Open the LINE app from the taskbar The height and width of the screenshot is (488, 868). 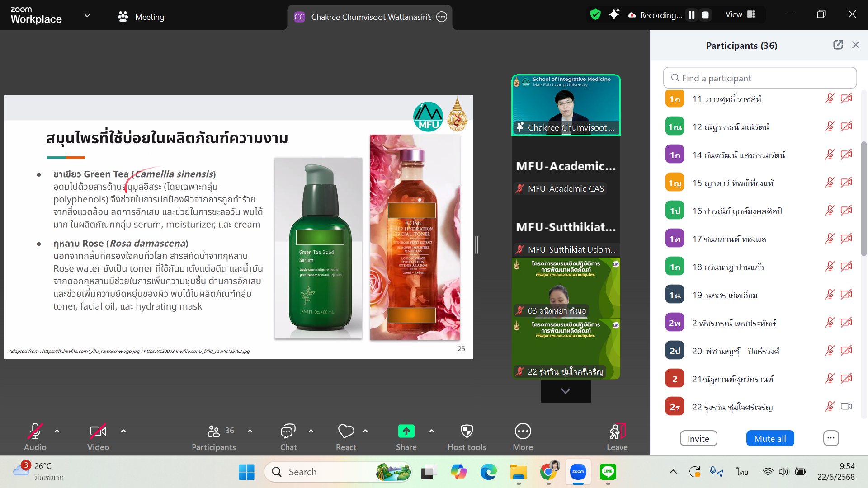pos(608,472)
